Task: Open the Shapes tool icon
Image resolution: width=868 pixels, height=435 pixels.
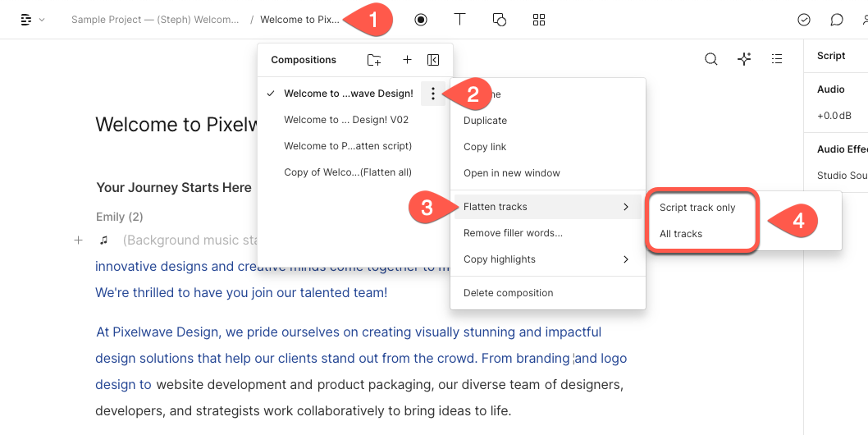Action: pos(500,20)
